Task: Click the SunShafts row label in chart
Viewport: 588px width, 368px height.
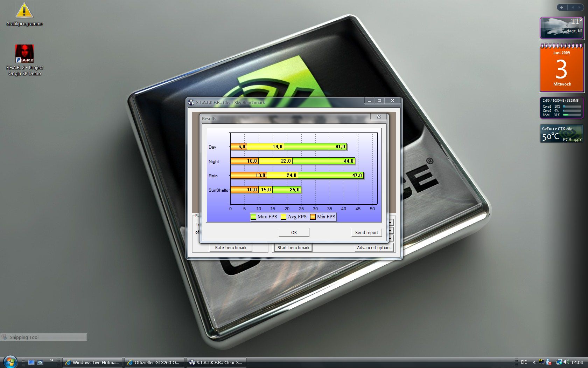Action: click(218, 190)
